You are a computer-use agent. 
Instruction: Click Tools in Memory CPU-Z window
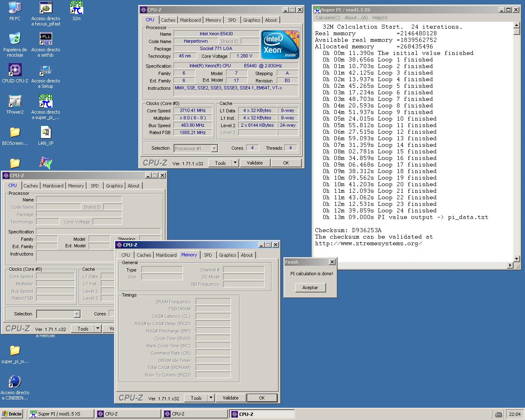[196, 398]
